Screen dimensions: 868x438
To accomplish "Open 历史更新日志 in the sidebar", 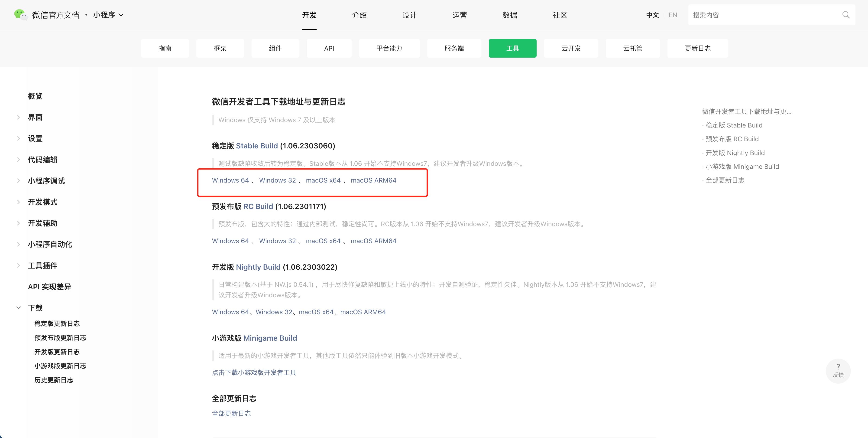I will click(x=54, y=380).
